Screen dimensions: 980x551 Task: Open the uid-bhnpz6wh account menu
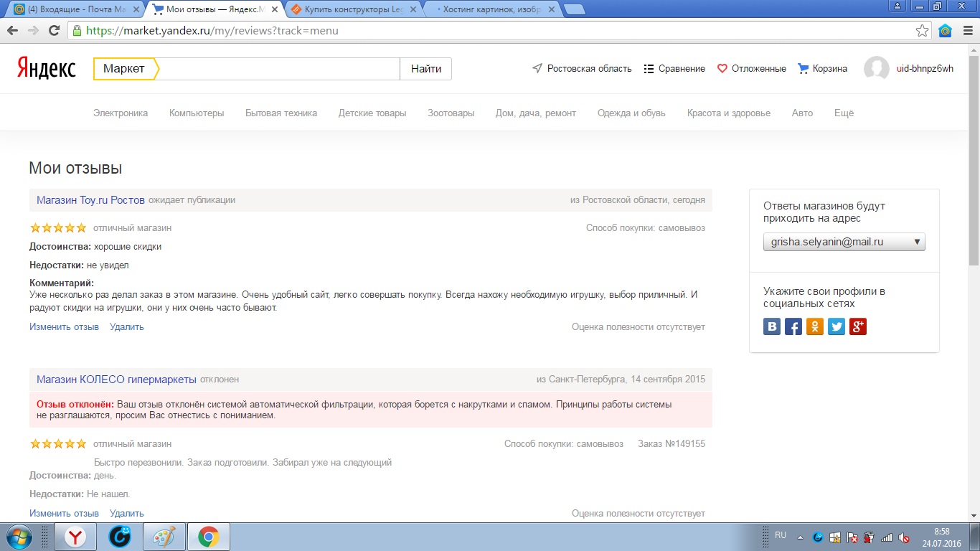925,69
